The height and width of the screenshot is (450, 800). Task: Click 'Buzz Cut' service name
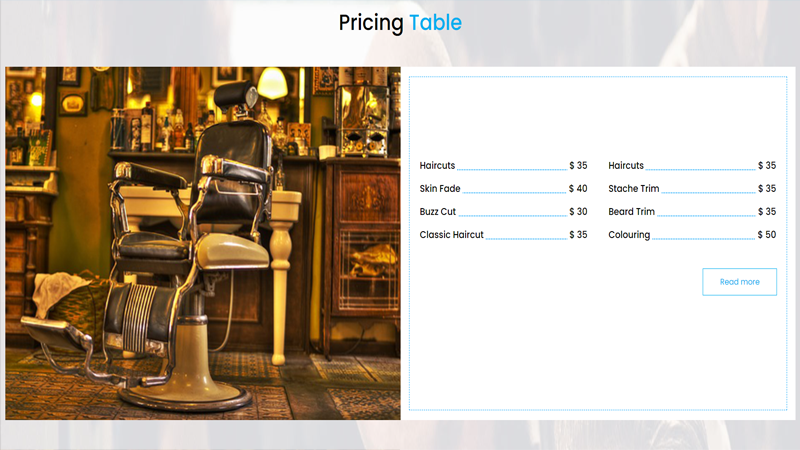coord(437,211)
